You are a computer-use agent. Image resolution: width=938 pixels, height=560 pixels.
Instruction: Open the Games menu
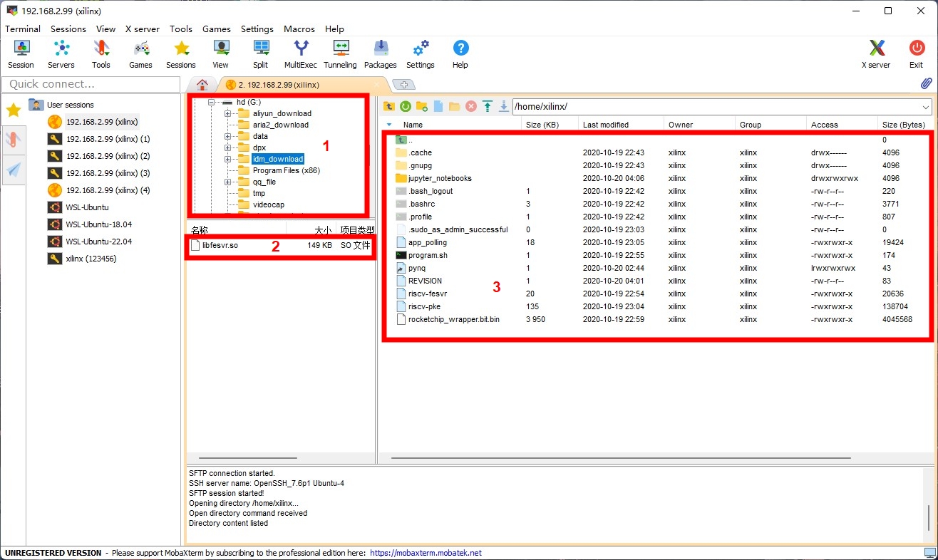[217, 29]
